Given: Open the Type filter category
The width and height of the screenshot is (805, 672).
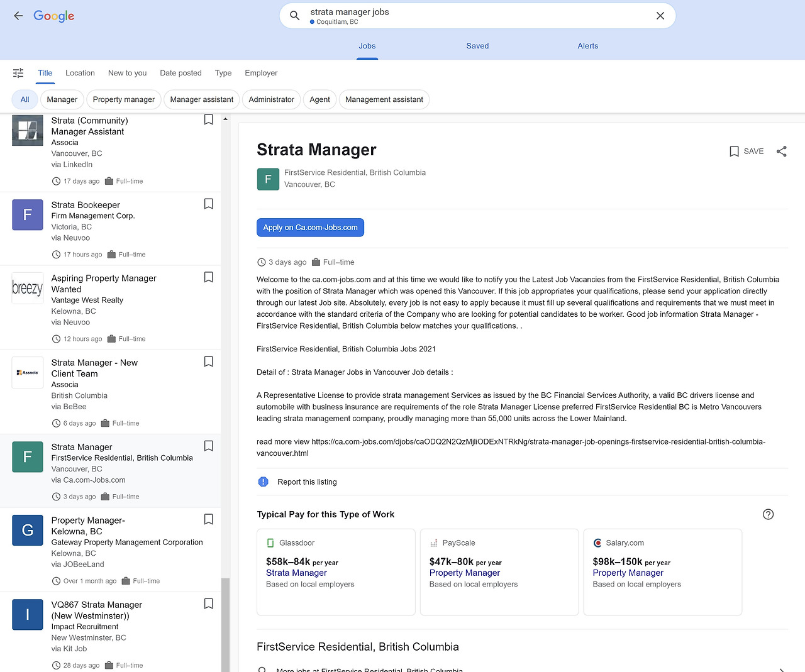Looking at the screenshot, I should coord(223,73).
